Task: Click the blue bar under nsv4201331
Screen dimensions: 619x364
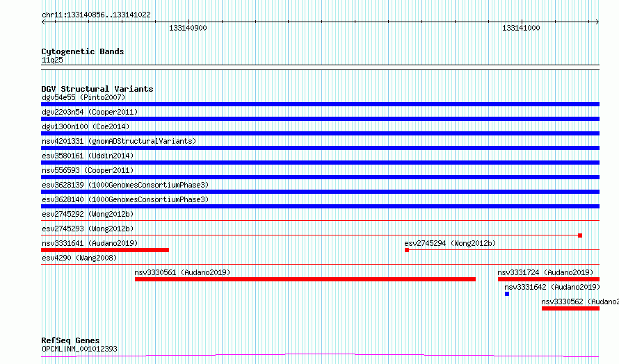Action: (320, 148)
